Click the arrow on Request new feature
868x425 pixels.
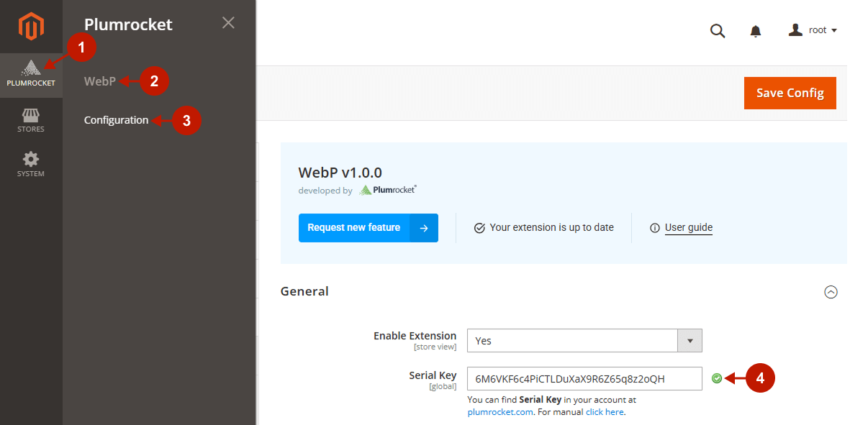(x=424, y=228)
